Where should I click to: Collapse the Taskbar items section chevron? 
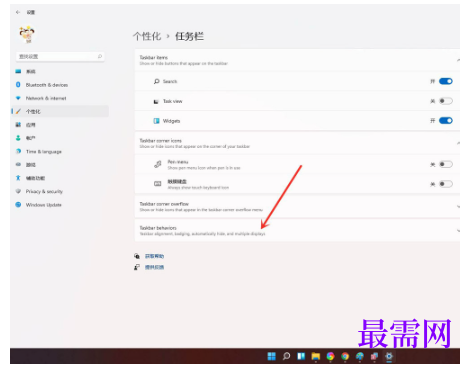tap(458, 60)
